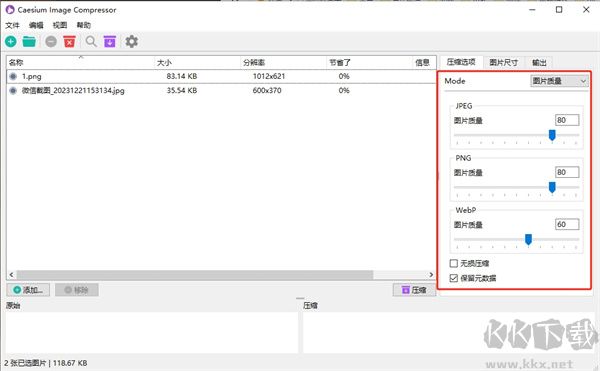Viewport: 600px width, 371px height.
Task: Switch to the 图片尺寸 tab
Action: click(504, 62)
